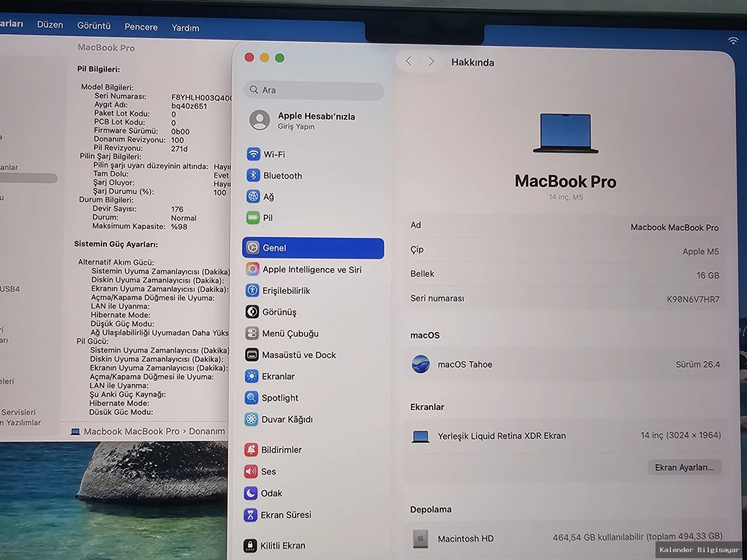This screenshot has height=560, width=747.
Task: Minimize System Settings with yellow button
Action: tap(264, 57)
